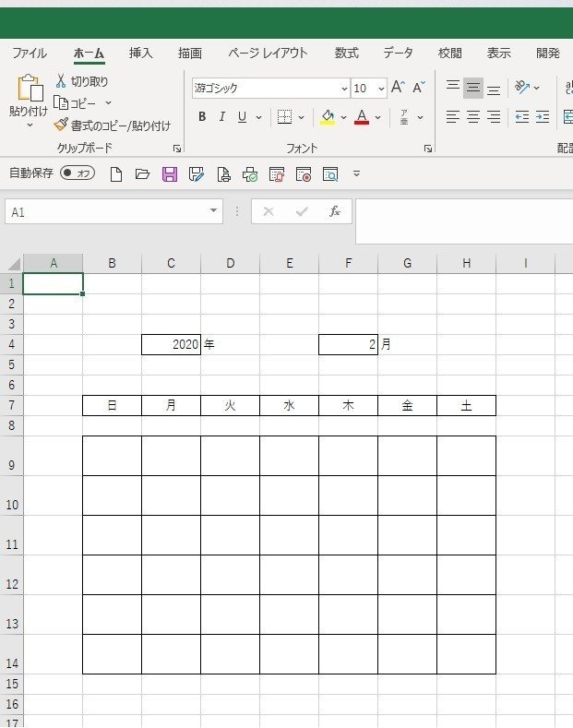Open phonetic guide dropdown arrow

420,117
